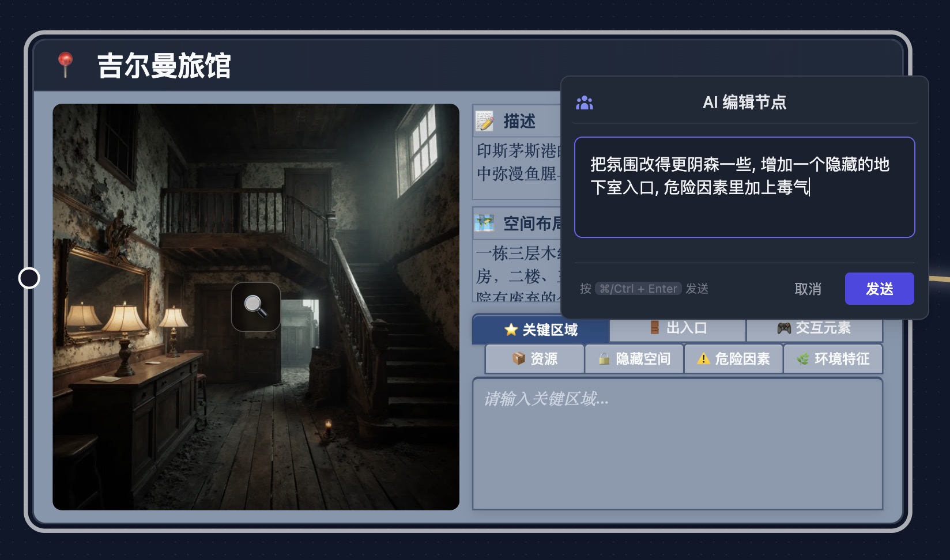Viewport: 950px width, 560px height.
Task: Click the AI edit node people icon
Action: (x=585, y=103)
